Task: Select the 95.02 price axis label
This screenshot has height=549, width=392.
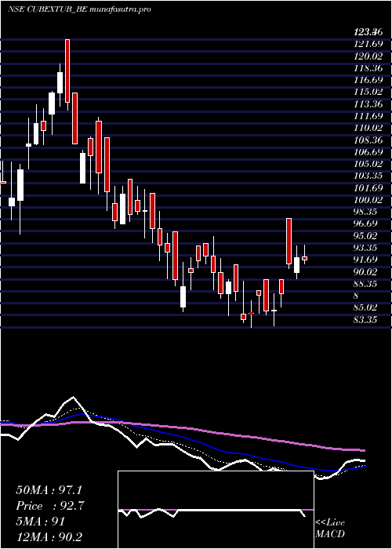Action: pos(365,236)
